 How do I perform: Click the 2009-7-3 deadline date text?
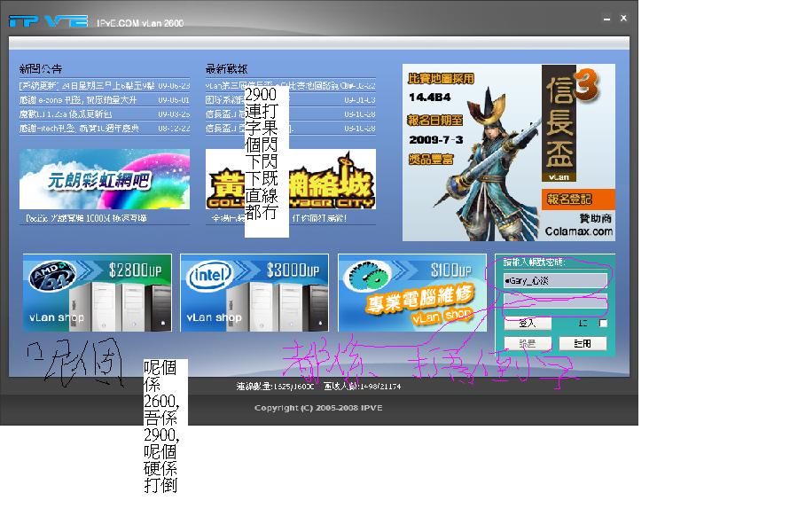click(x=436, y=139)
